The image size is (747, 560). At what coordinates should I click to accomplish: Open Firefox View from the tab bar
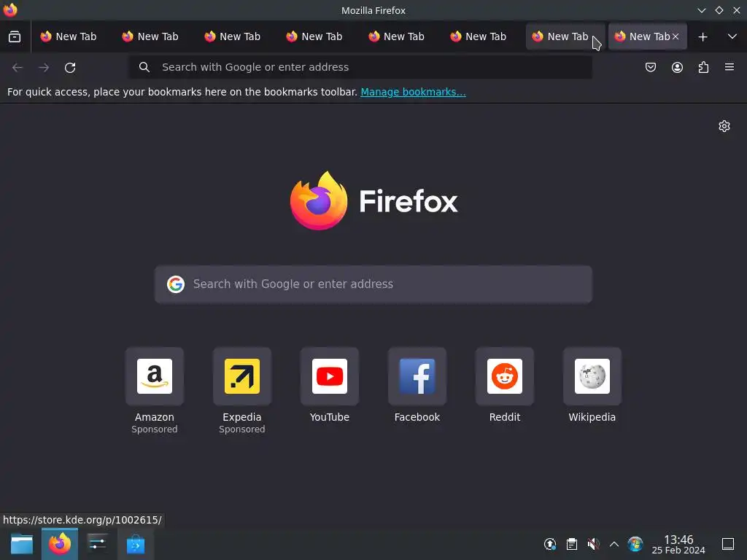coord(15,36)
